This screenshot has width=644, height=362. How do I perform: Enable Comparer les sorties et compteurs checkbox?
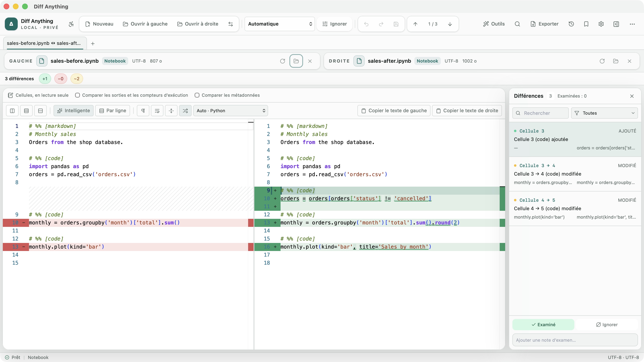coord(77,95)
